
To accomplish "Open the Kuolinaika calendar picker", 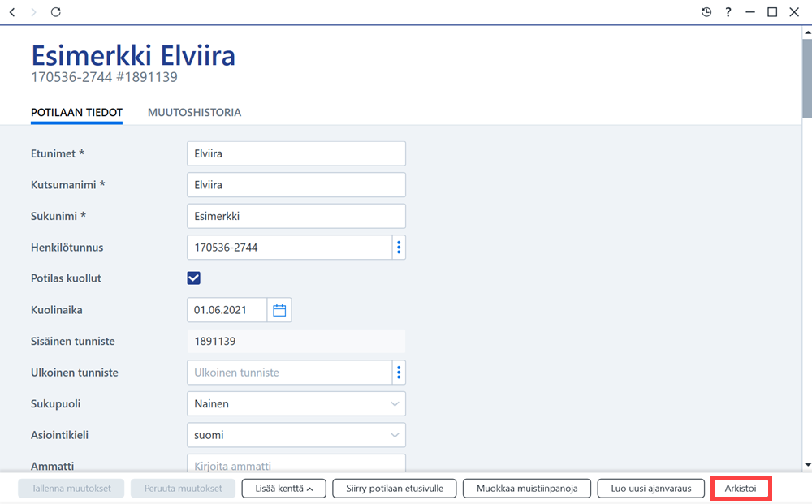I will pos(279,310).
